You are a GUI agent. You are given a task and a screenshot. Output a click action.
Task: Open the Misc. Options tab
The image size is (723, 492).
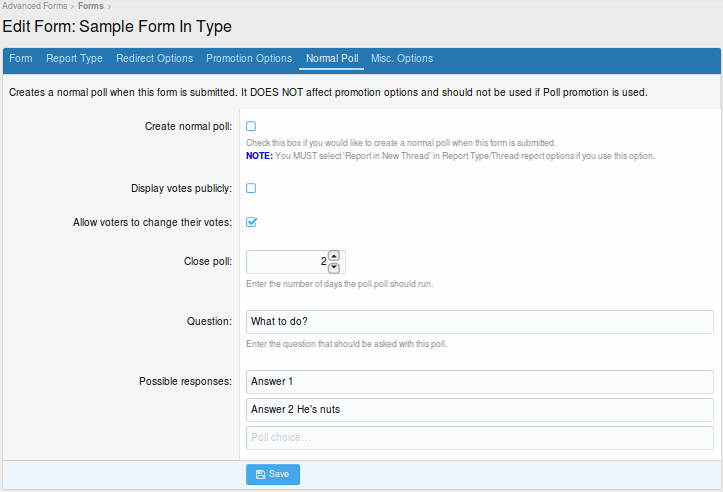[402, 59]
